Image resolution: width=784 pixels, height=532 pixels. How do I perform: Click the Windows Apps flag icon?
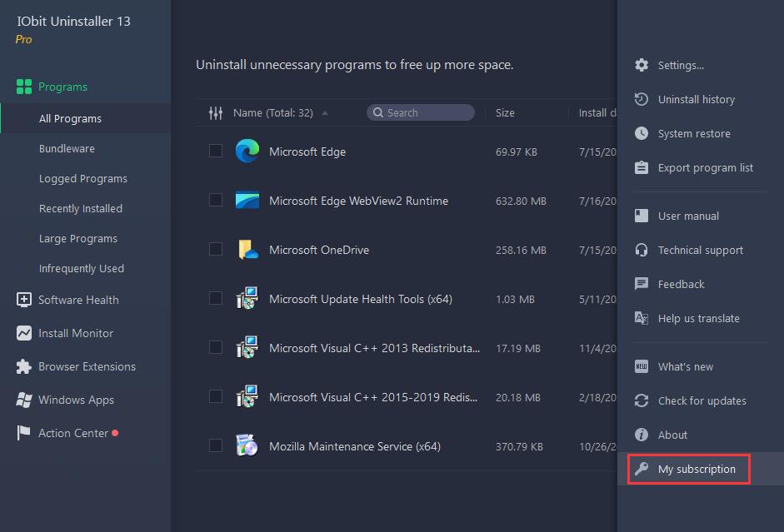point(24,400)
